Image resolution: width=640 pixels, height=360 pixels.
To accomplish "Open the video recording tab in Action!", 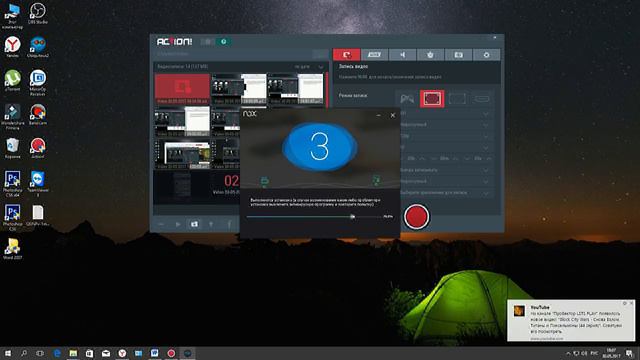I will pyautogui.click(x=347, y=55).
